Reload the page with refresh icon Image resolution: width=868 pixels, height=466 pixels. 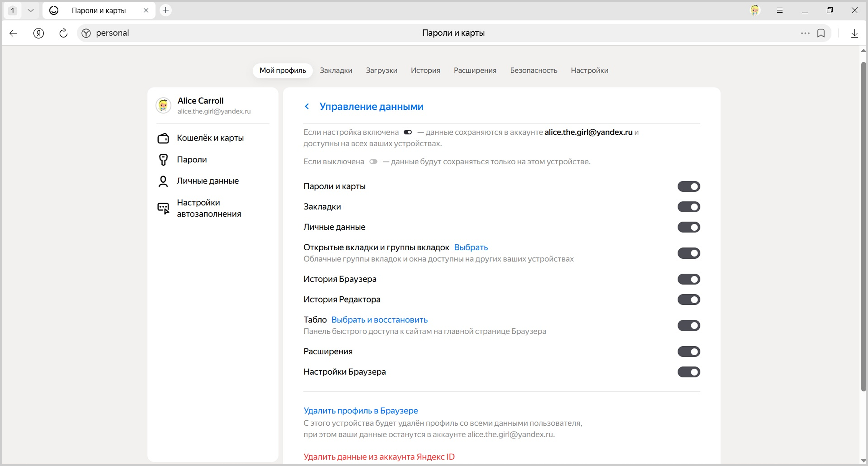tap(63, 33)
